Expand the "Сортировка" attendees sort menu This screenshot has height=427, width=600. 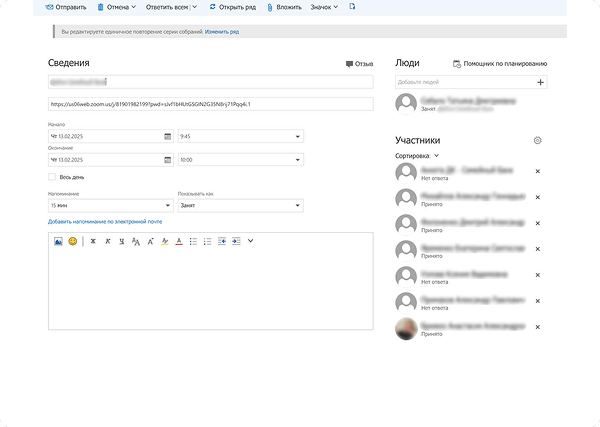pos(420,156)
